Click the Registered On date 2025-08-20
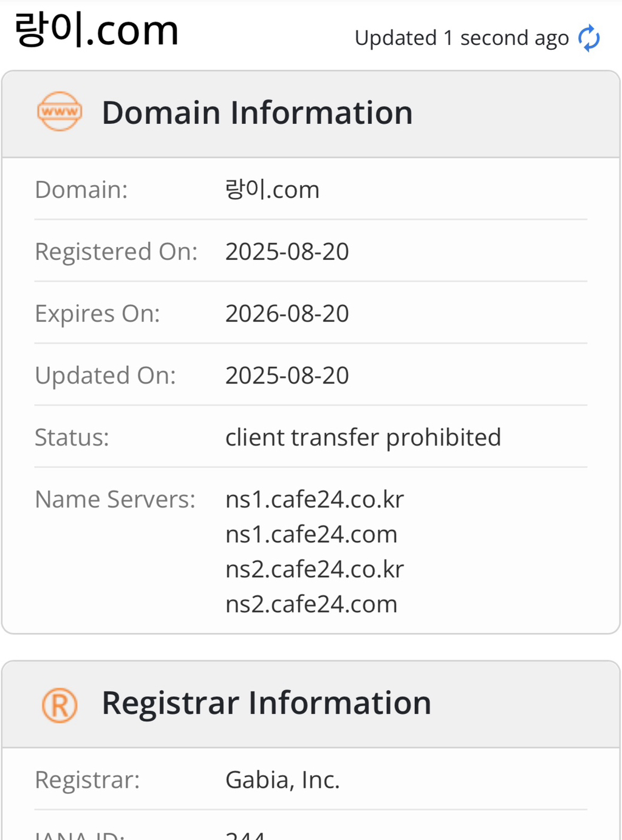This screenshot has width=622, height=840. [x=287, y=252]
